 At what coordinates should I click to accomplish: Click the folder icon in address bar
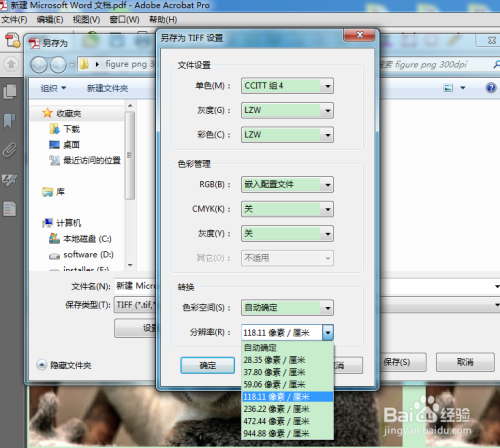coord(84,64)
